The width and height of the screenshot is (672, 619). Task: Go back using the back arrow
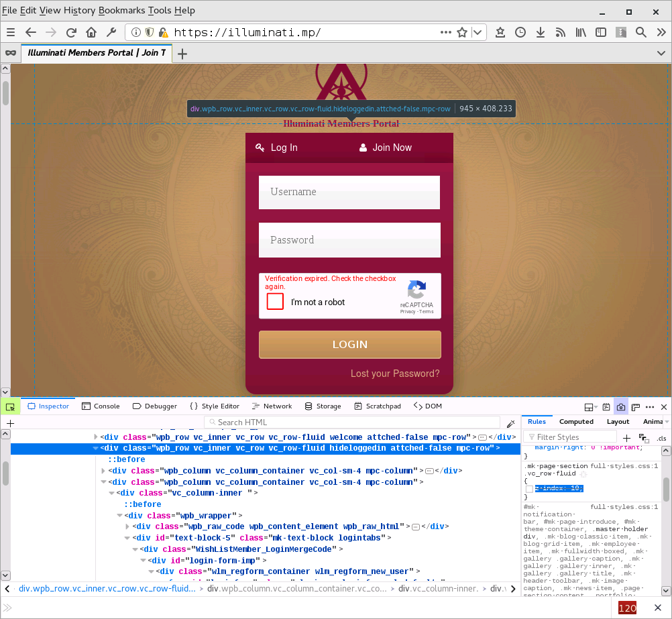(30, 32)
